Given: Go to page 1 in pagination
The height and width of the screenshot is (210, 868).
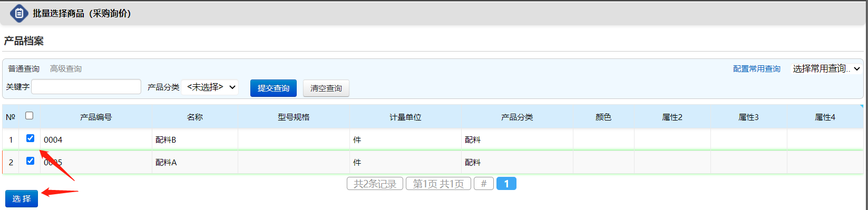Looking at the screenshot, I should tap(506, 184).
